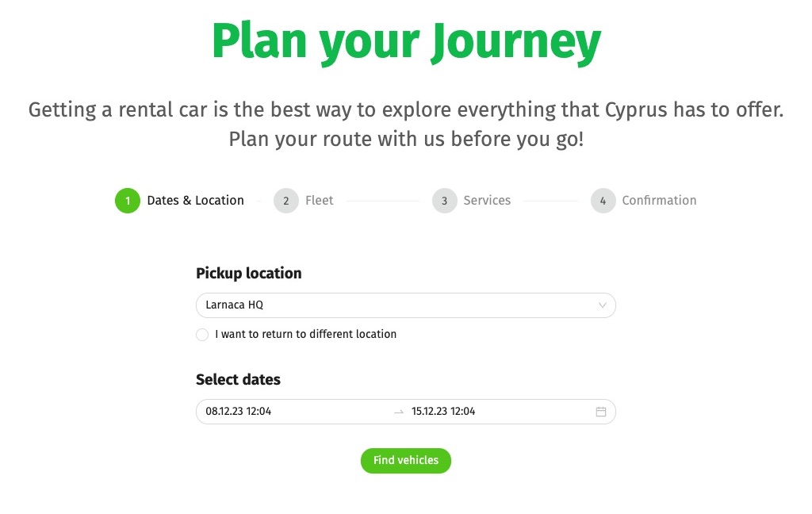Open the Larnaca HQ location selector

point(396,305)
